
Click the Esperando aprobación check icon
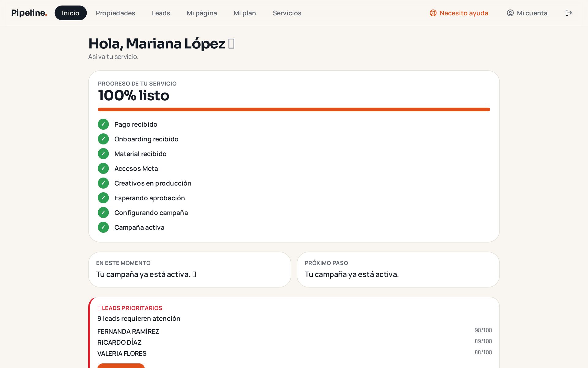[103, 198]
